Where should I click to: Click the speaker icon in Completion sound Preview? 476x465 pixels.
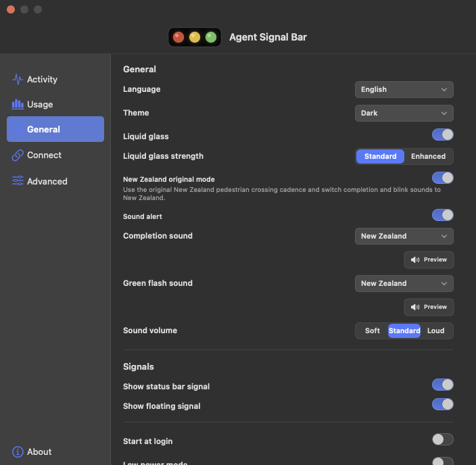tap(415, 260)
